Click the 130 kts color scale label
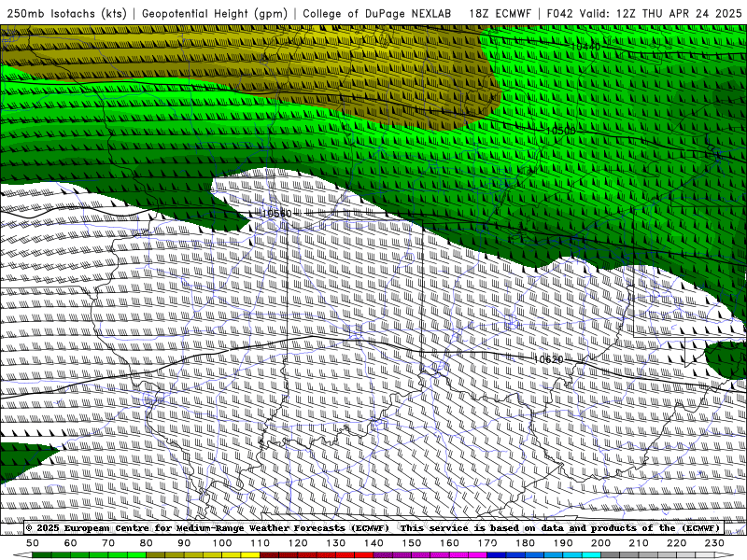747x560 pixels. click(x=336, y=543)
